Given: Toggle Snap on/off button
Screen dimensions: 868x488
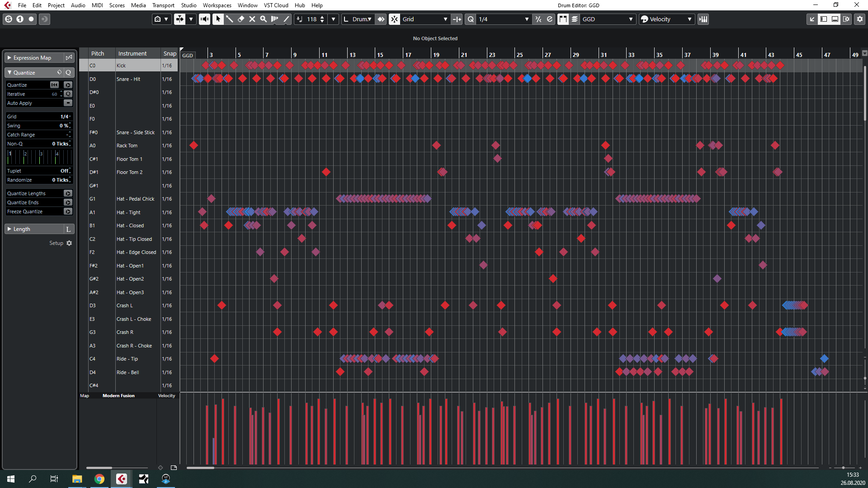Looking at the screenshot, I should point(394,19).
